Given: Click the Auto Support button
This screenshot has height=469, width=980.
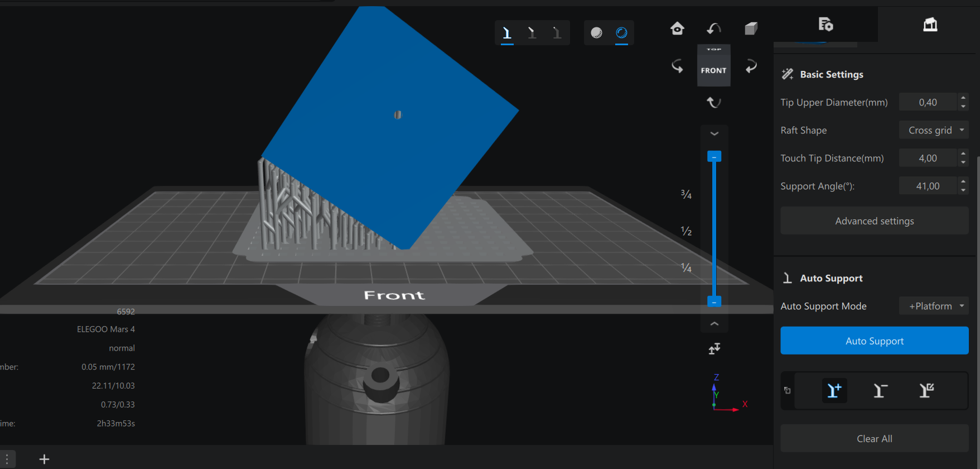Looking at the screenshot, I should click(x=874, y=341).
